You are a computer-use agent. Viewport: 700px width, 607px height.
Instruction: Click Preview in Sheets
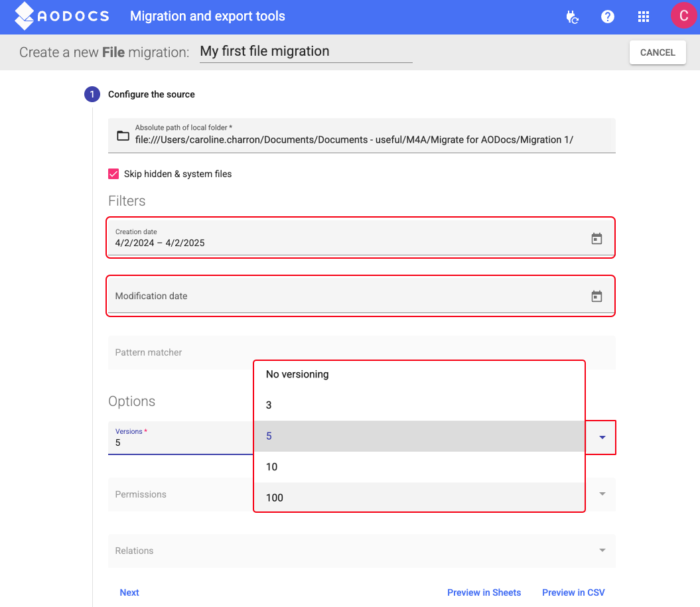point(484,592)
